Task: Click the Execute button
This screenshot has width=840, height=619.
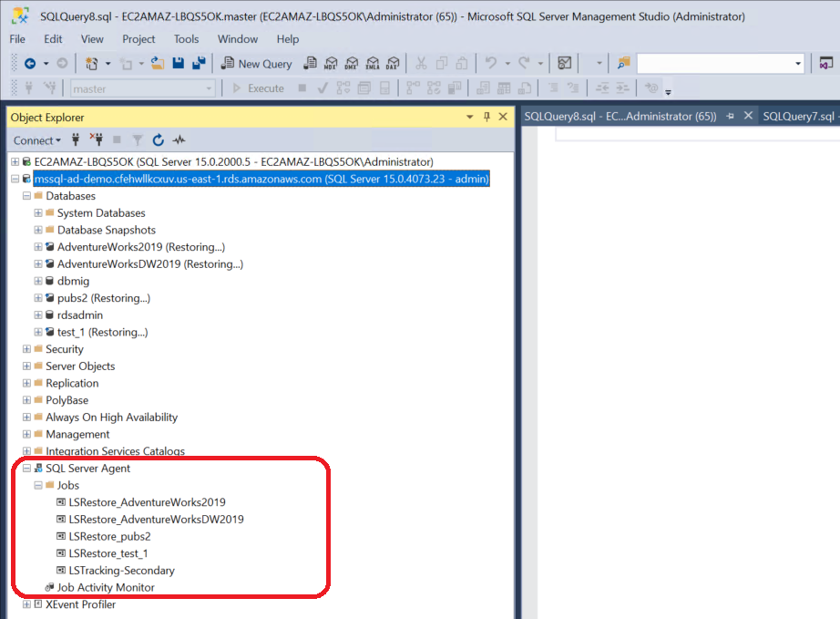Action: tap(259, 88)
